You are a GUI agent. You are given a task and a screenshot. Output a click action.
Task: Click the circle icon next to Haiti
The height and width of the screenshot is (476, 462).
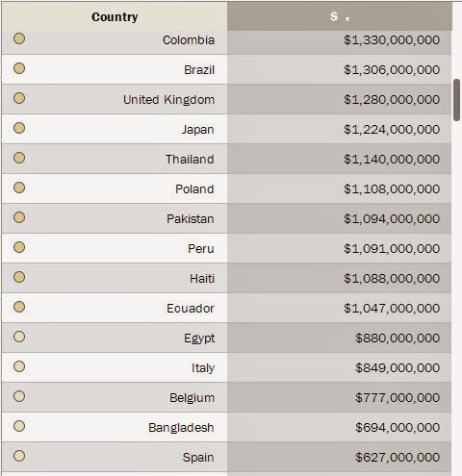click(x=19, y=277)
